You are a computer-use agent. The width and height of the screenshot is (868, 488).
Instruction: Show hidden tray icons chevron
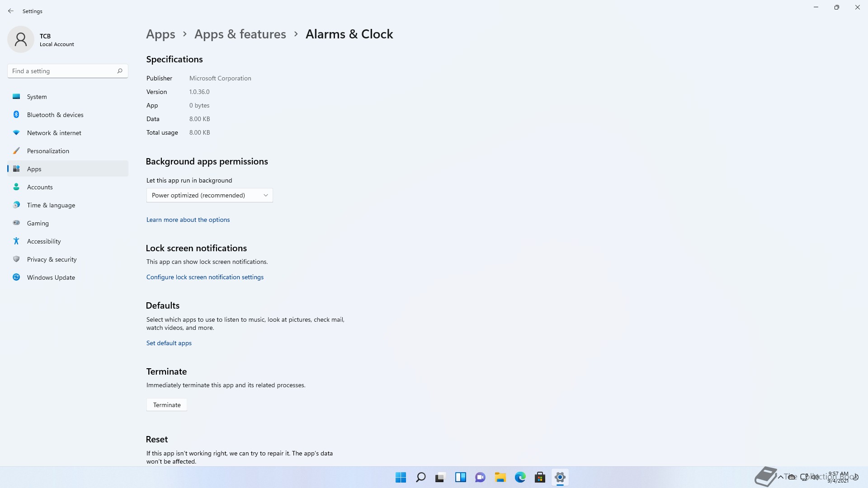pos(780,477)
